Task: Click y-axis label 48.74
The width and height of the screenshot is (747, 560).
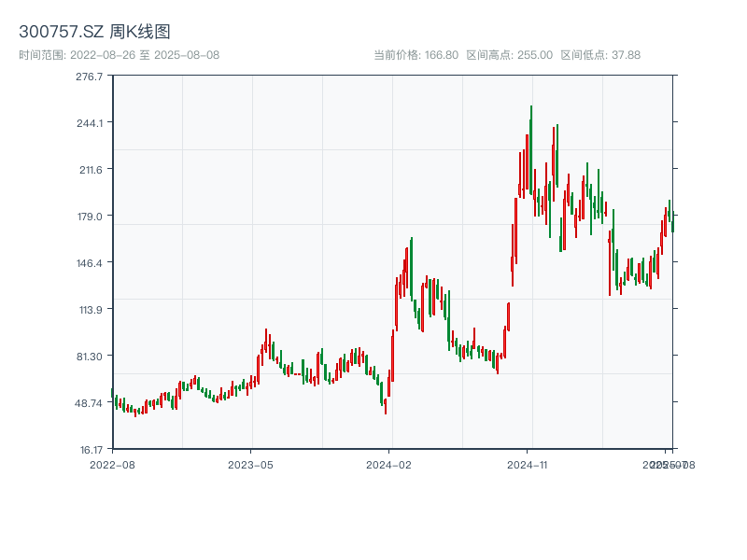Action: click(89, 403)
